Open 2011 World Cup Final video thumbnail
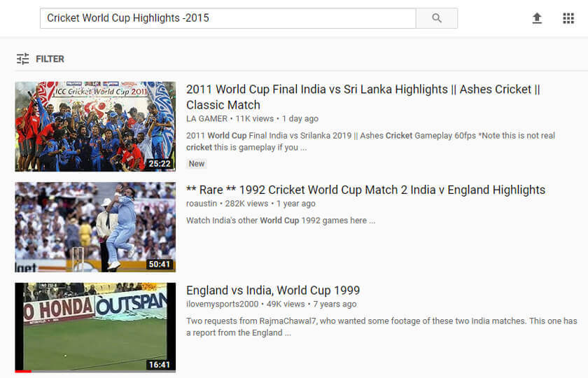Image resolution: width=588 pixels, height=378 pixels. (95, 126)
